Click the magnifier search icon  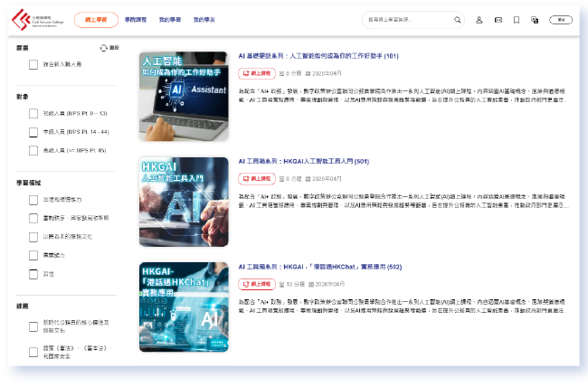point(458,20)
